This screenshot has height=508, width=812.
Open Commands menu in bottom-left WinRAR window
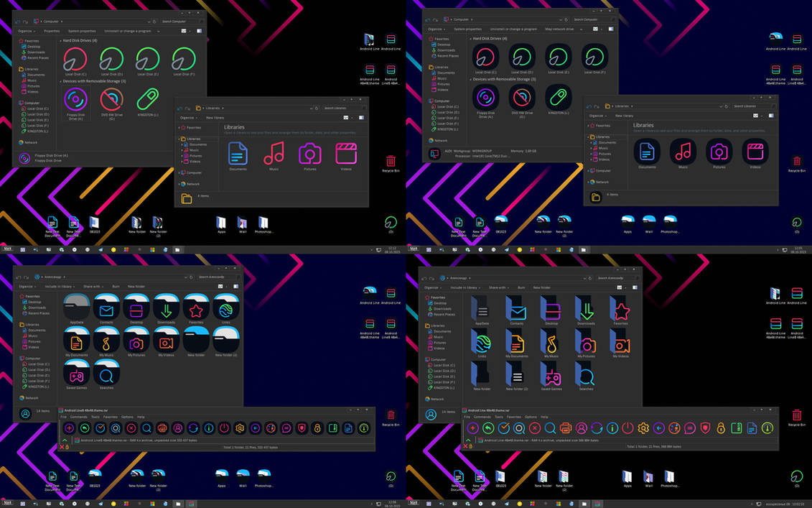pyautogui.click(x=79, y=417)
